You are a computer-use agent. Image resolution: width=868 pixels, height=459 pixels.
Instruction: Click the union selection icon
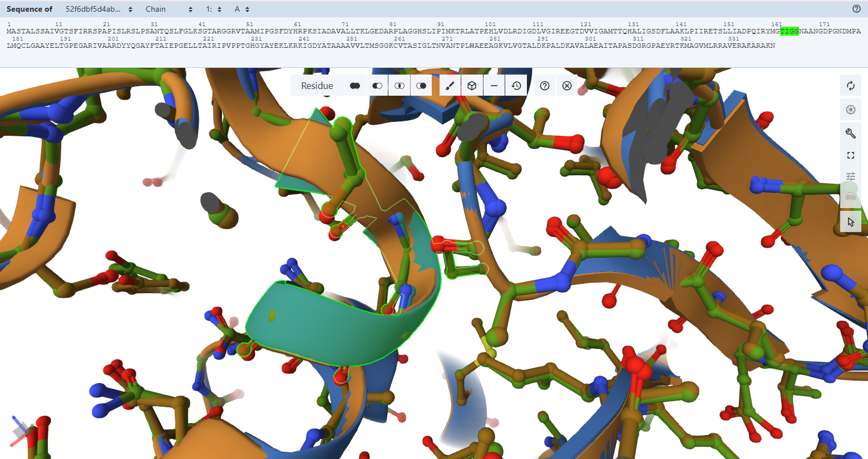pyautogui.click(x=355, y=86)
